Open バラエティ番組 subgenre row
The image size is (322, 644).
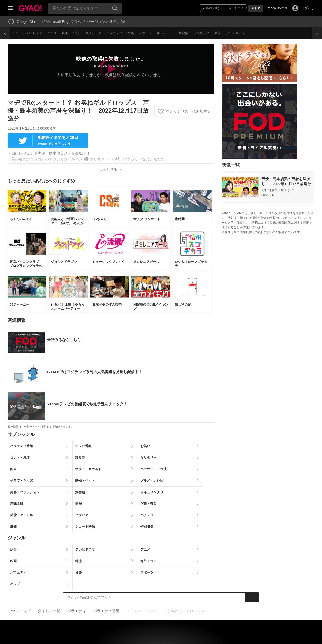coord(40,446)
